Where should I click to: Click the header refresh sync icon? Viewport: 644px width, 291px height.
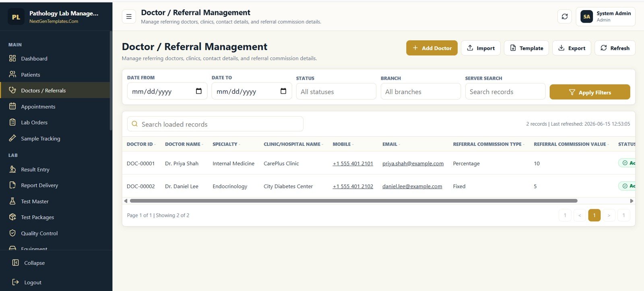(x=565, y=17)
